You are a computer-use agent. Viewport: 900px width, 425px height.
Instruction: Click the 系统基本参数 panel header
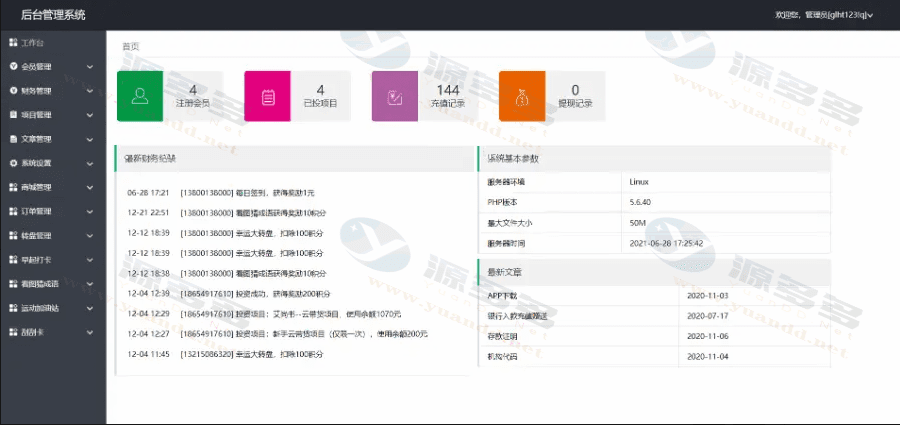point(654,159)
